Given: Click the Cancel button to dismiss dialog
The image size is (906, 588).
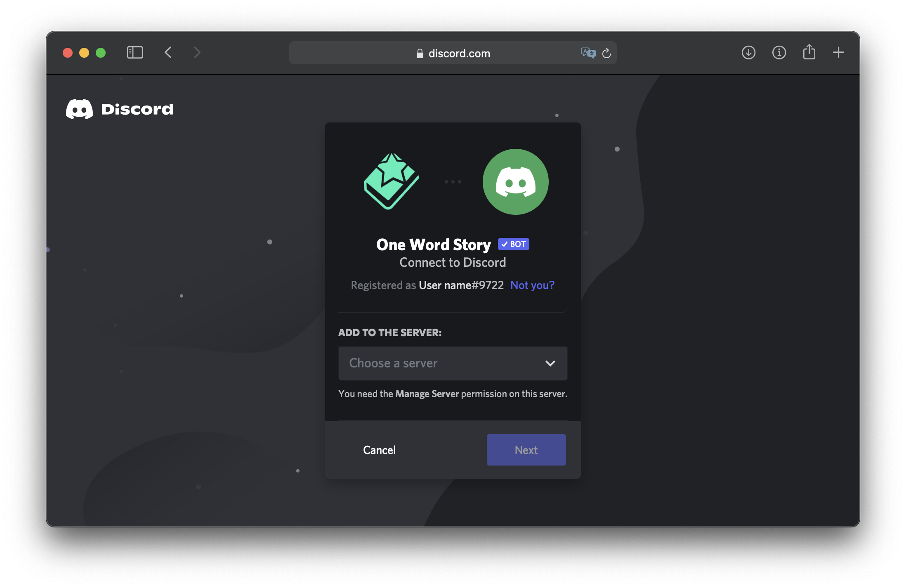Looking at the screenshot, I should pyautogui.click(x=380, y=449).
